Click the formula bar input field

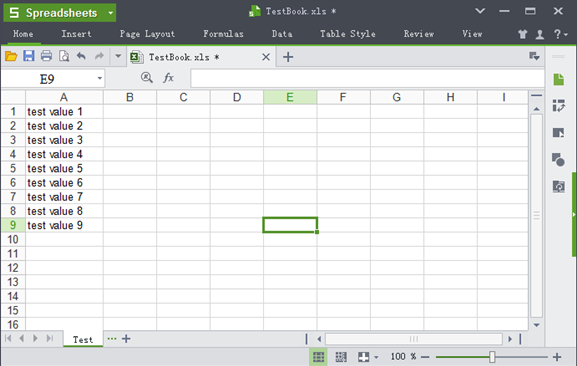click(x=367, y=78)
